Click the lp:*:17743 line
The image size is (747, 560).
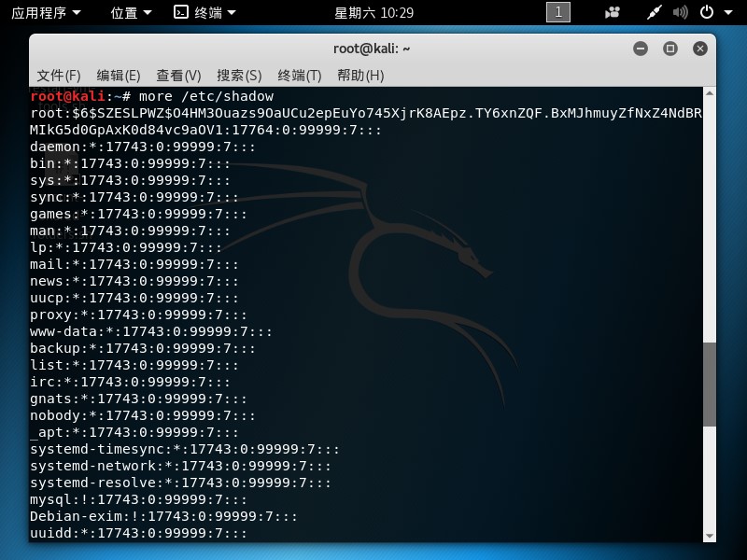[126, 247]
